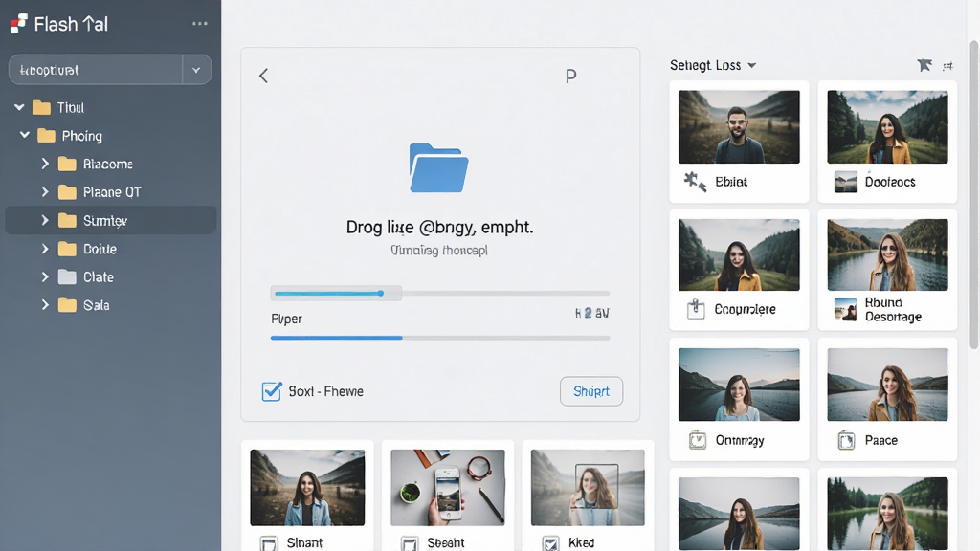Open the Ccoupnlere photo thumbnail

(x=739, y=254)
